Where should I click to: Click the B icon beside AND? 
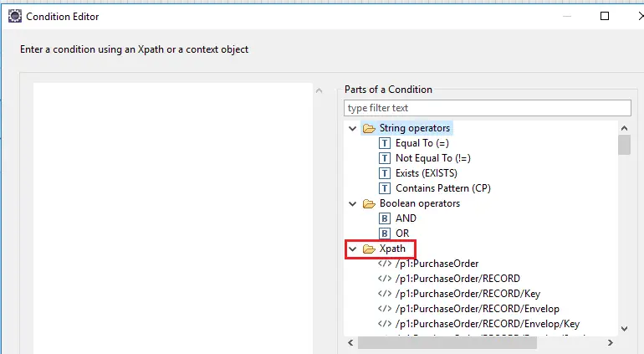coord(385,218)
